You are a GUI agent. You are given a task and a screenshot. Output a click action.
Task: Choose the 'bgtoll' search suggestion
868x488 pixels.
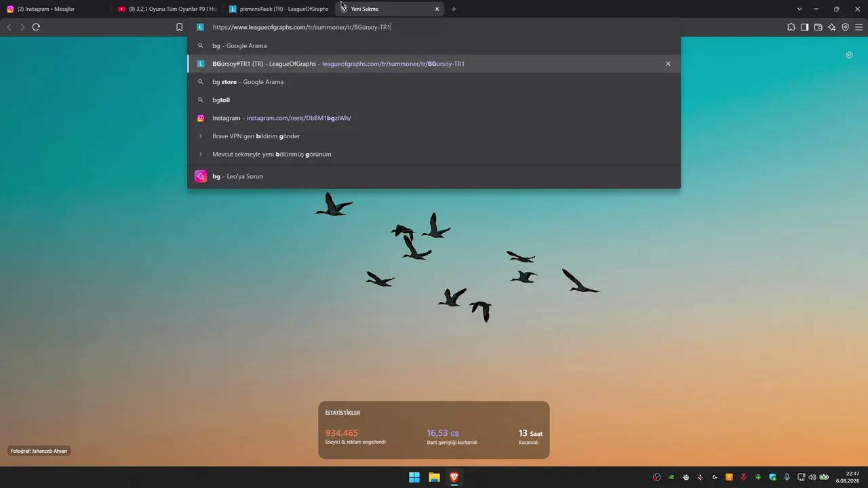[x=434, y=100]
